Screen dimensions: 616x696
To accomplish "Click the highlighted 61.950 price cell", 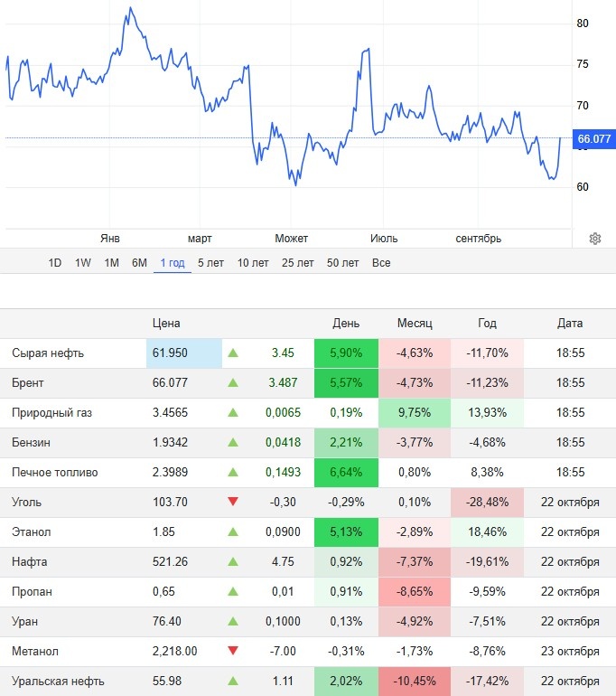I will click(183, 353).
